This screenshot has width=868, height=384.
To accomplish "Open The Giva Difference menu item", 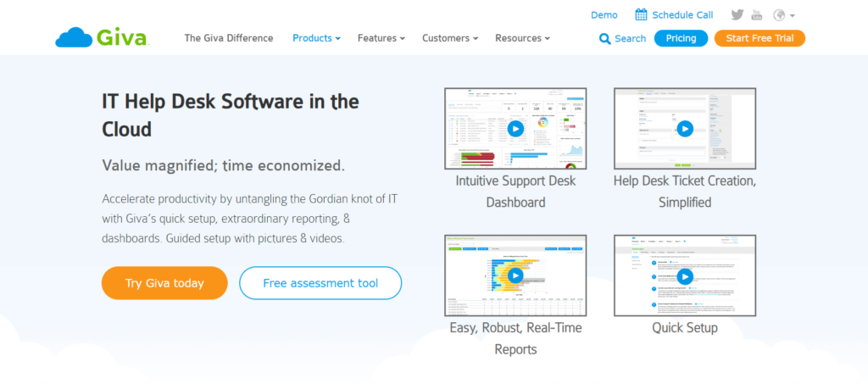I will click(x=229, y=38).
